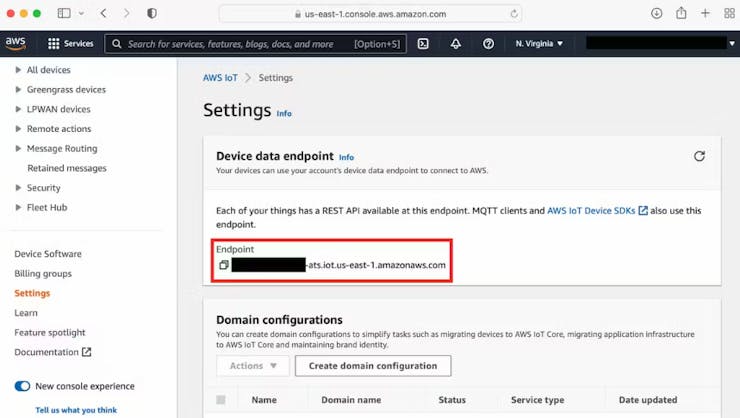
Task: Expand the Message Routing section
Action: pyautogui.click(x=18, y=149)
